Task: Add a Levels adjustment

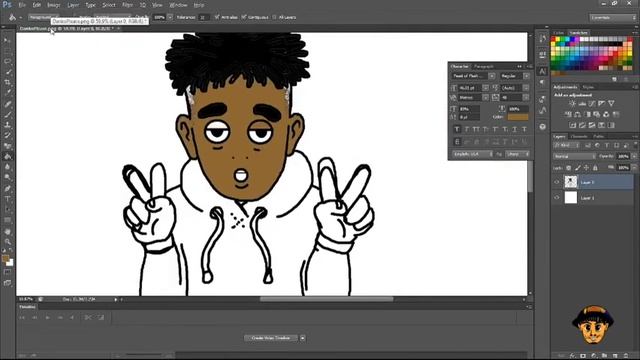Action: [x=582, y=104]
